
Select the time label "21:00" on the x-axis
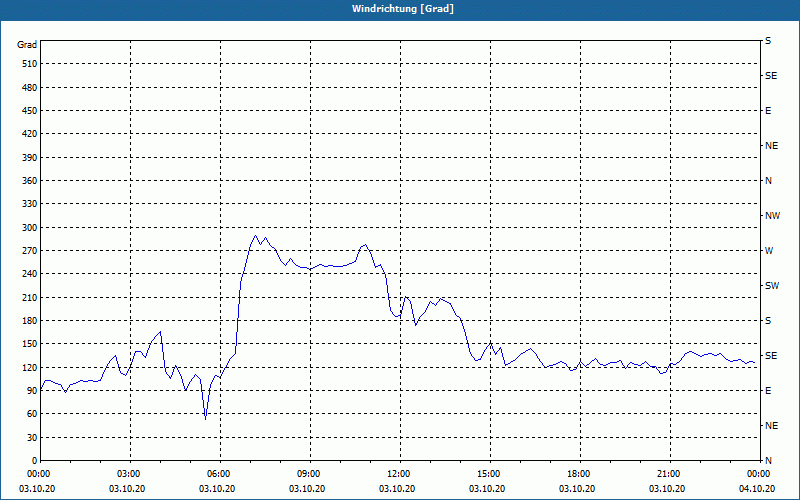(670, 473)
